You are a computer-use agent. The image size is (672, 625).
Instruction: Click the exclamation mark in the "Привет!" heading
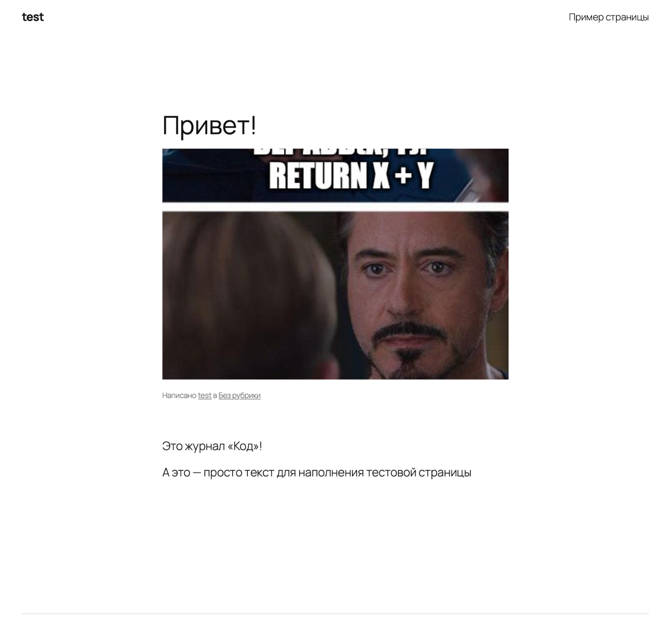coord(253,125)
